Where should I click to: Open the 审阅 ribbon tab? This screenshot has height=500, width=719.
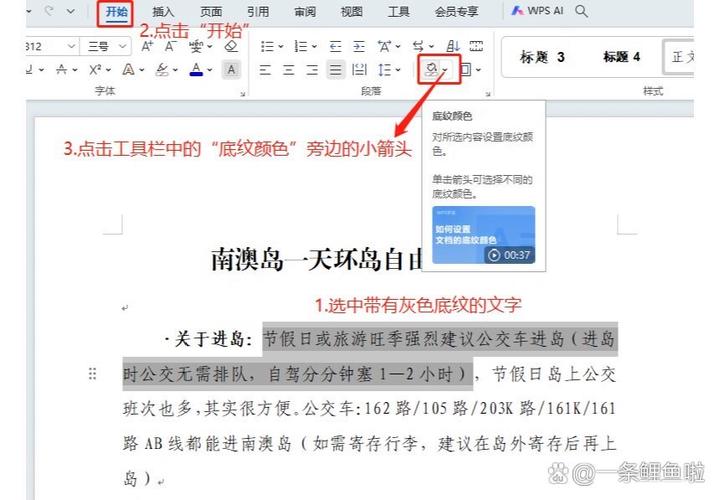click(305, 11)
